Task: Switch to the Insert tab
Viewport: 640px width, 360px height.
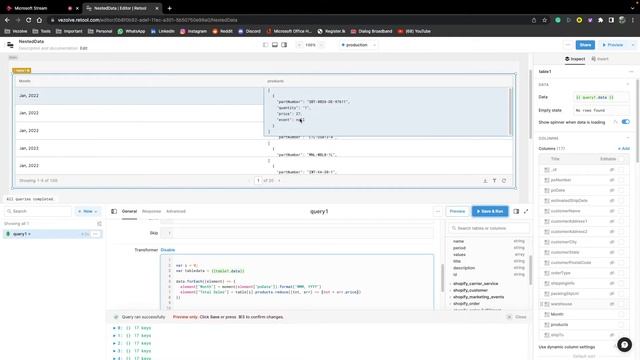Action: pos(600,59)
